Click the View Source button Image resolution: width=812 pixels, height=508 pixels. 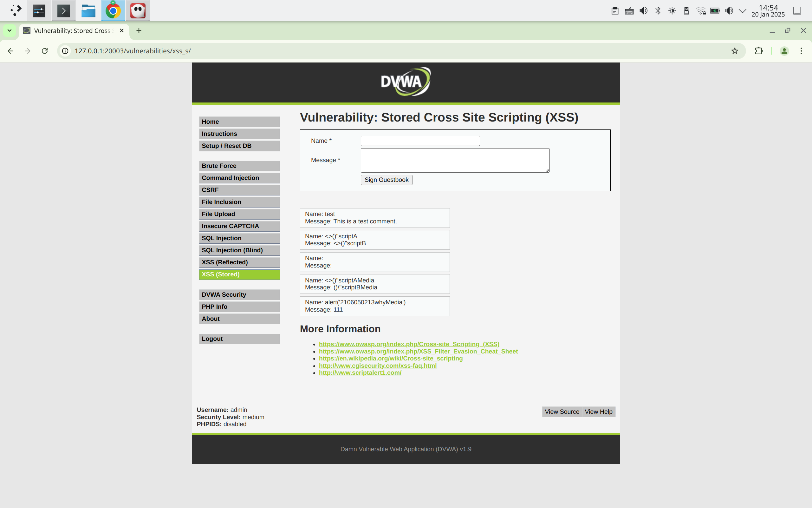[x=562, y=412]
